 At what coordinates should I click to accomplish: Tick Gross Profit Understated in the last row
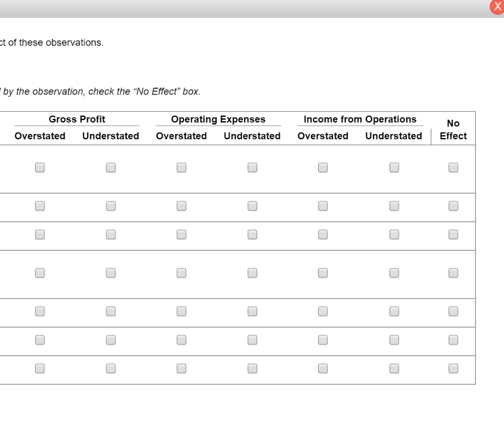[x=111, y=368]
